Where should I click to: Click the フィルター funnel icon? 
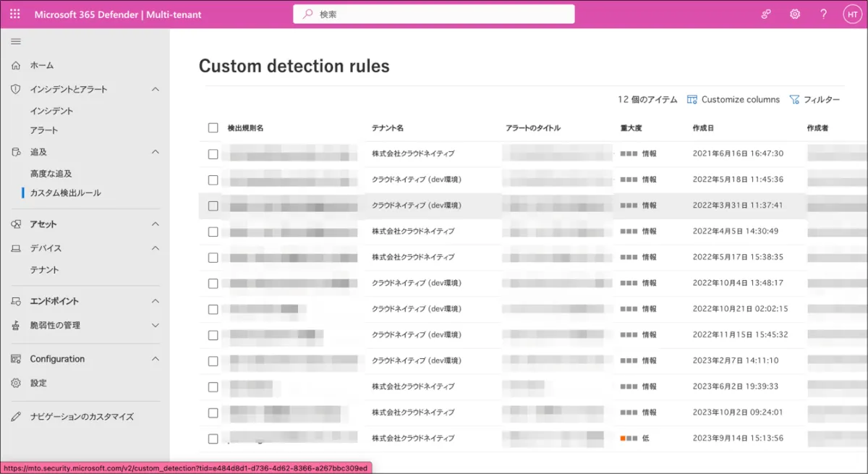[x=794, y=100]
